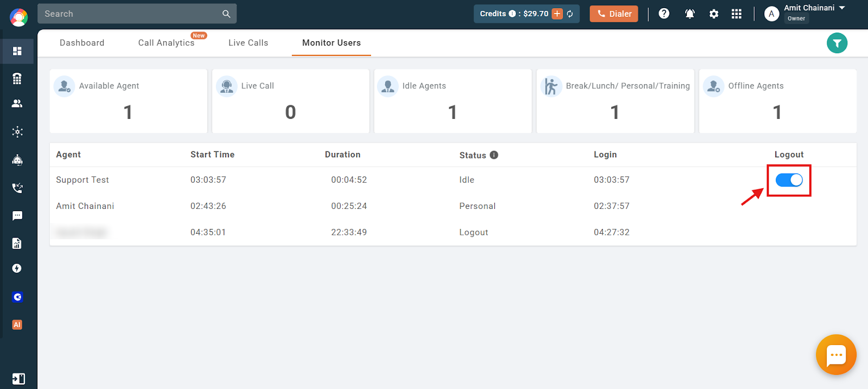The image size is (868, 389).
Task: Open the bot icon in sidebar
Action: pyautogui.click(x=17, y=160)
